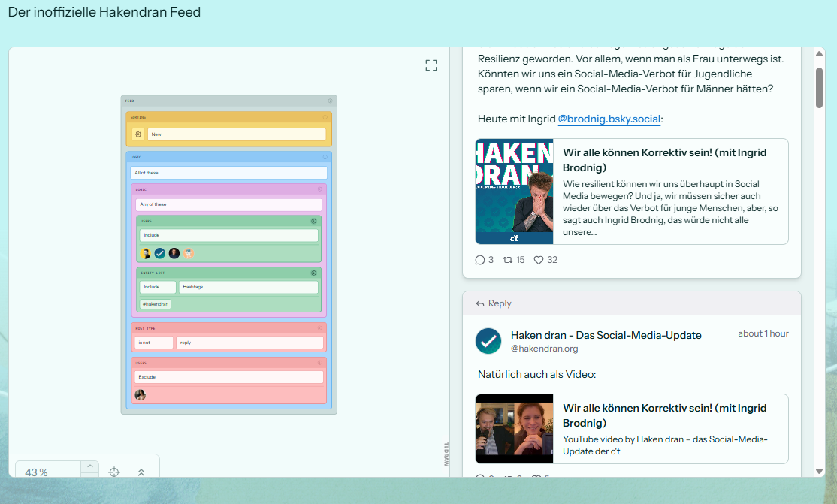Open the @hakendran.org handle link
Image resolution: width=837 pixels, height=504 pixels.
pyautogui.click(x=544, y=349)
